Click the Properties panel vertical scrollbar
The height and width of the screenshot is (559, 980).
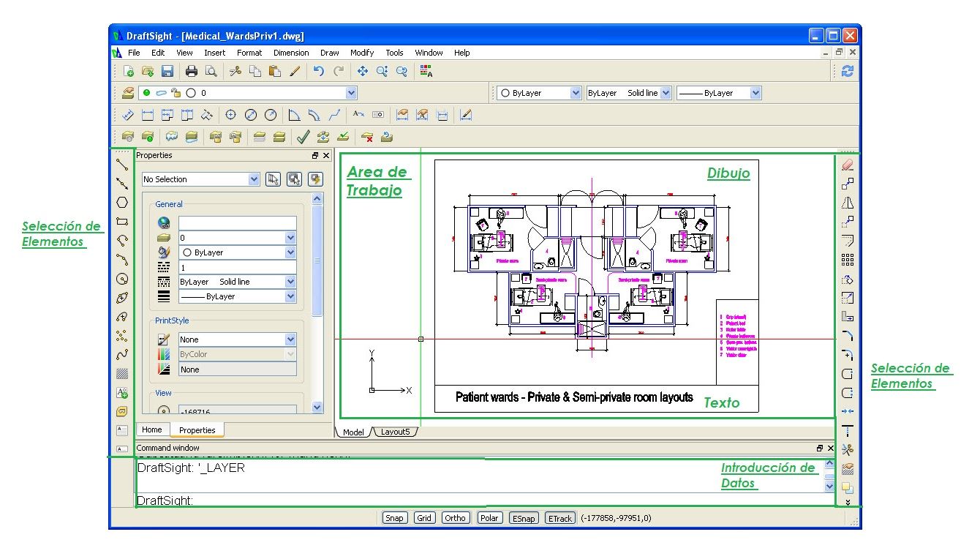pos(317,260)
